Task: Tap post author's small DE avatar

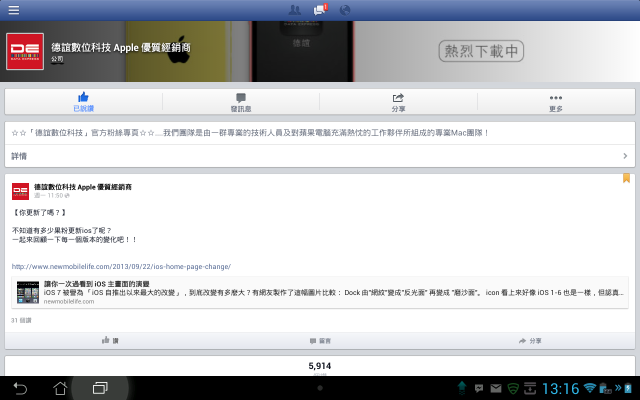Action: tap(20, 191)
